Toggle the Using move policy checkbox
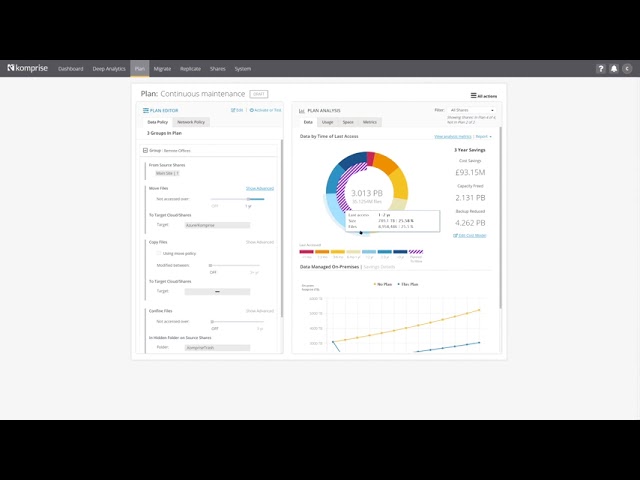 [159, 253]
